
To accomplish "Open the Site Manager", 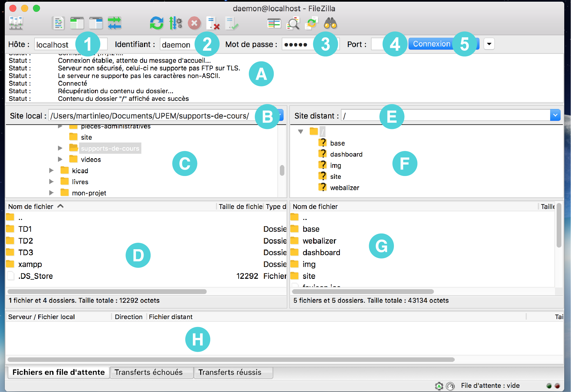I will (x=15, y=23).
